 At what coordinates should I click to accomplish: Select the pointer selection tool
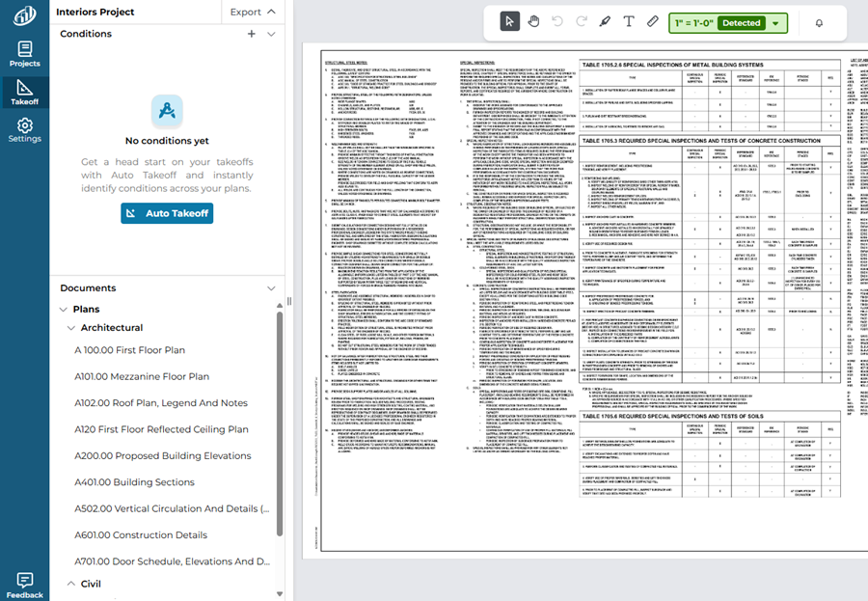[509, 21]
